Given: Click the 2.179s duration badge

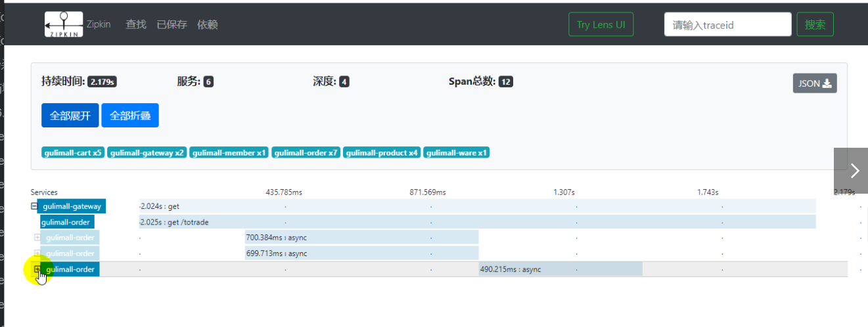Looking at the screenshot, I should click(x=102, y=82).
